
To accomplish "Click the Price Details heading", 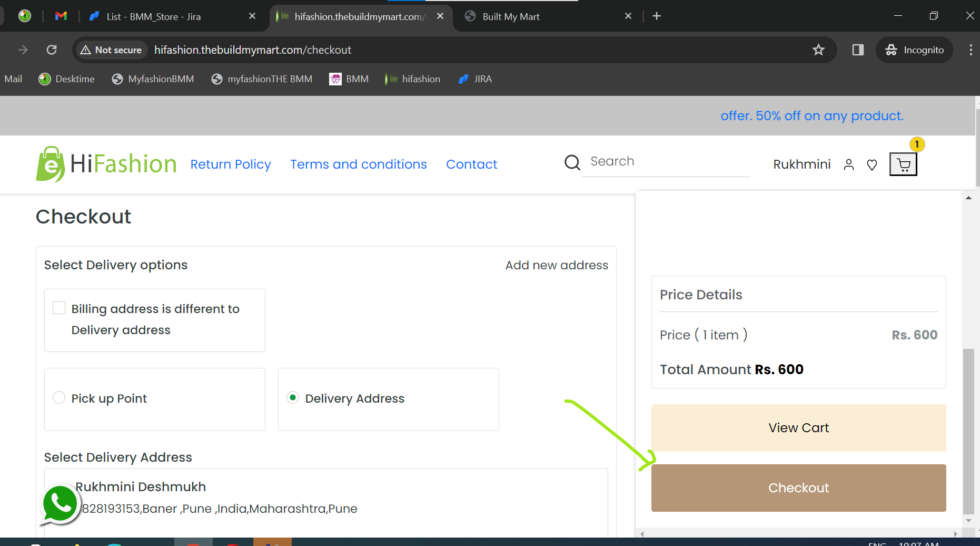I will point(701,295).
